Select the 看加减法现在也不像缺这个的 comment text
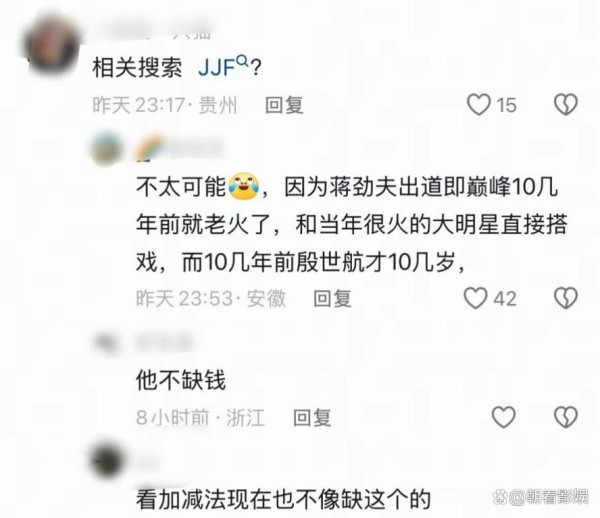 tap(284, 499)
